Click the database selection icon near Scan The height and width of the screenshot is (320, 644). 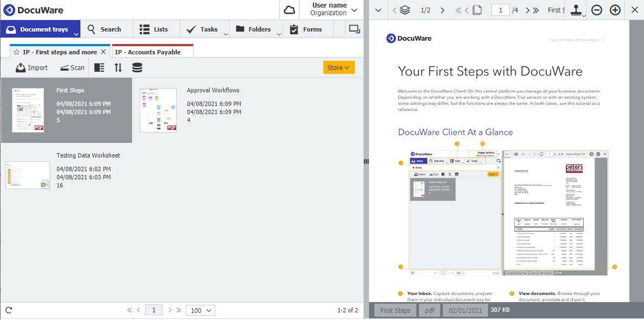click(x=137, y=67)
